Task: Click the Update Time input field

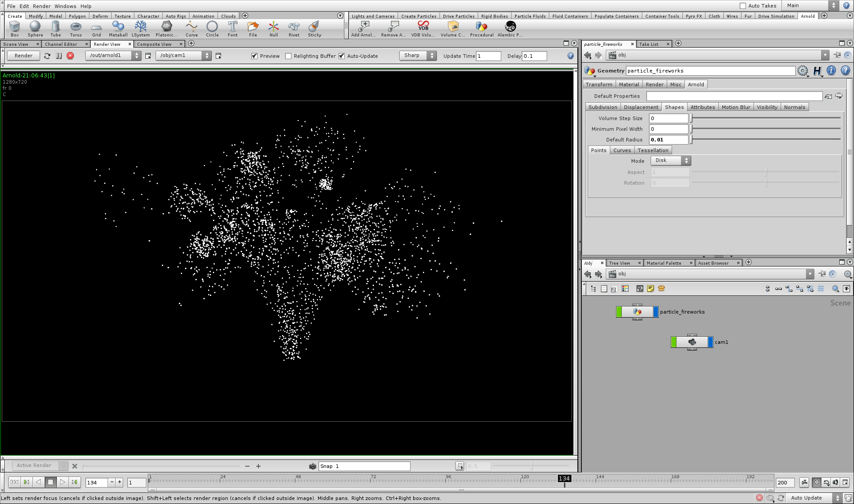Action: pyautogui.click(x=488, y=56)
